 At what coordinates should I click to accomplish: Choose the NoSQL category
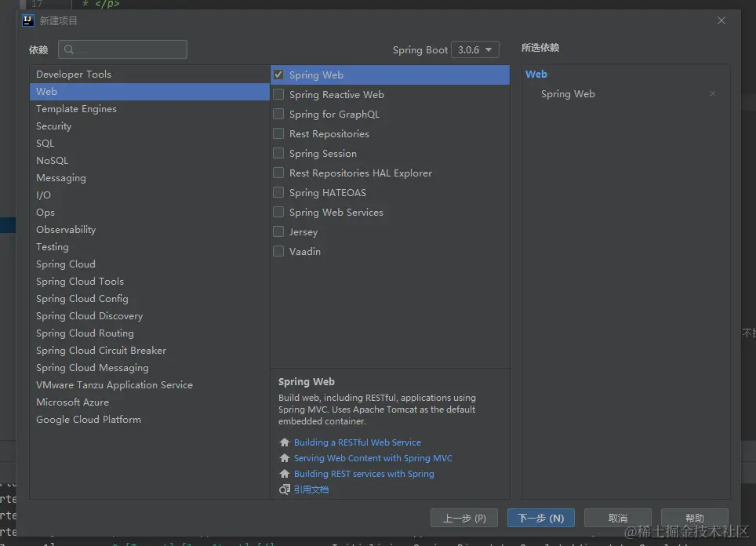coord(150,161)
